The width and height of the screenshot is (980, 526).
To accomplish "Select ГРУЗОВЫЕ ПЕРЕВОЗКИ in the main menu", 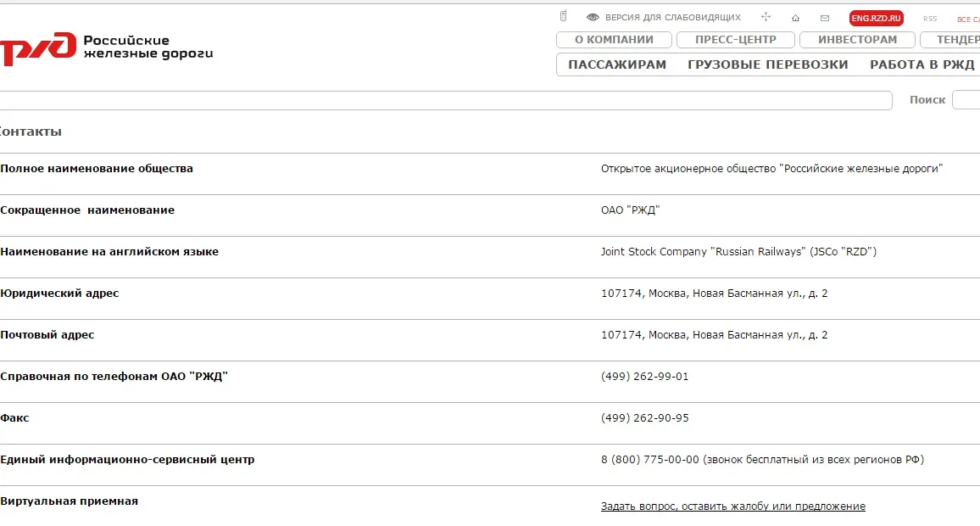I will [768, 64].
